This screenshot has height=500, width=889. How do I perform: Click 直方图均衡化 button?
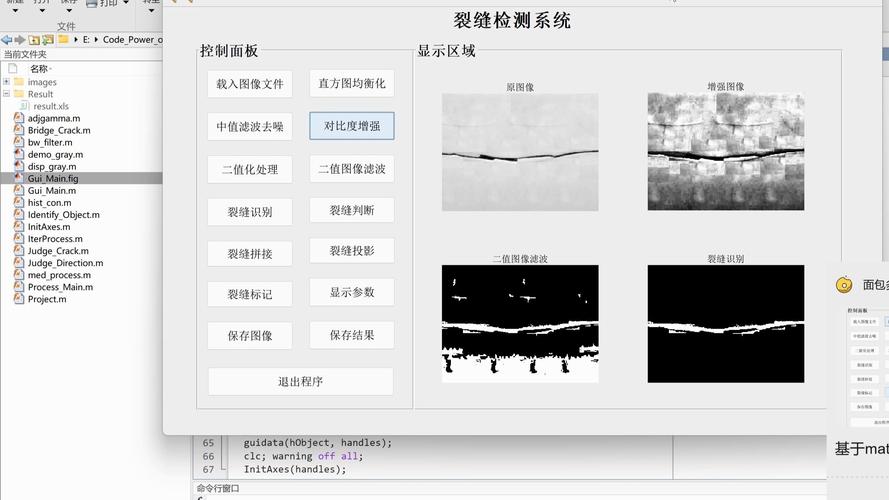pyautogui.click(x=352, y=83)
